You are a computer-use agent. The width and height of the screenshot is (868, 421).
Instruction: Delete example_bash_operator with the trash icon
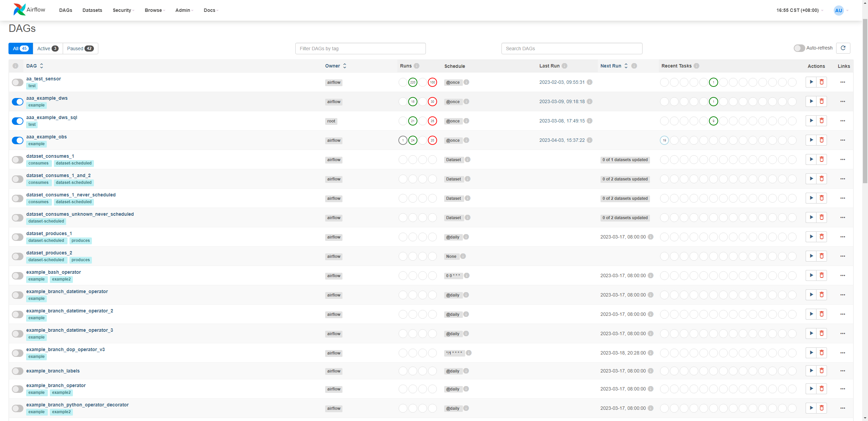click(x=822, y=275)
